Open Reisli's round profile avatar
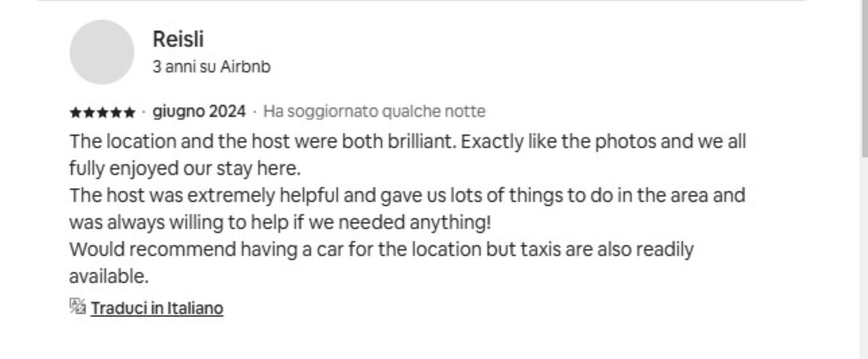868x359 pixels. coord(101,52)
